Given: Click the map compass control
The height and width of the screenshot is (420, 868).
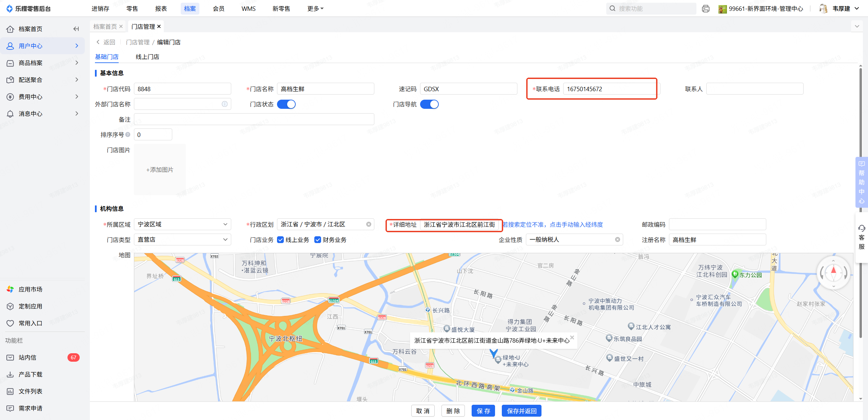Looking at the screenshot, I should [833, 272].
